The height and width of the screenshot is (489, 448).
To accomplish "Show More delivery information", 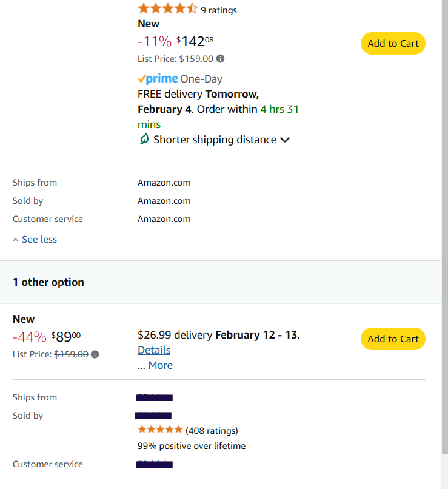I will click(161, 365).
